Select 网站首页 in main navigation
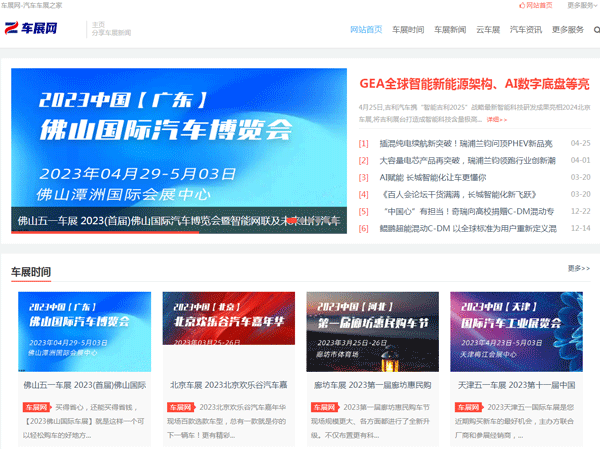 366,29
